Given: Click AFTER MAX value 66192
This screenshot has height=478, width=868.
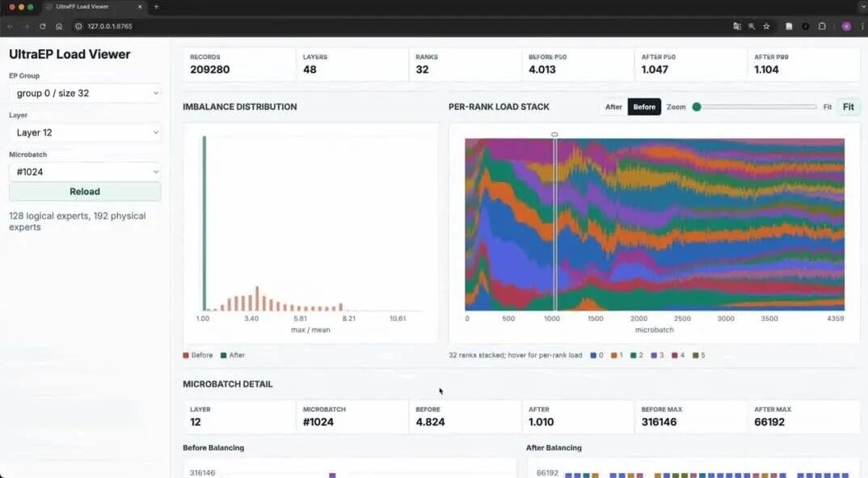Looking at the screenshot, I should point(769,422).
